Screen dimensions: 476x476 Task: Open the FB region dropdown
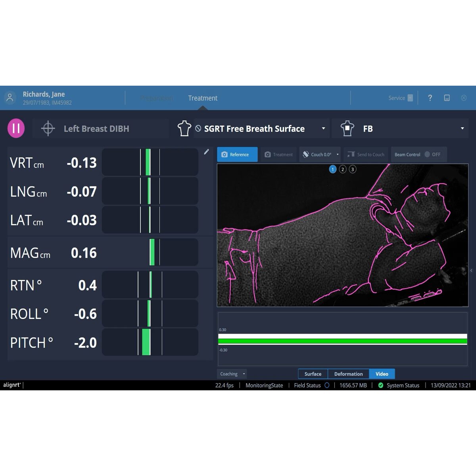pyautogui.click(x=462, y=129)
